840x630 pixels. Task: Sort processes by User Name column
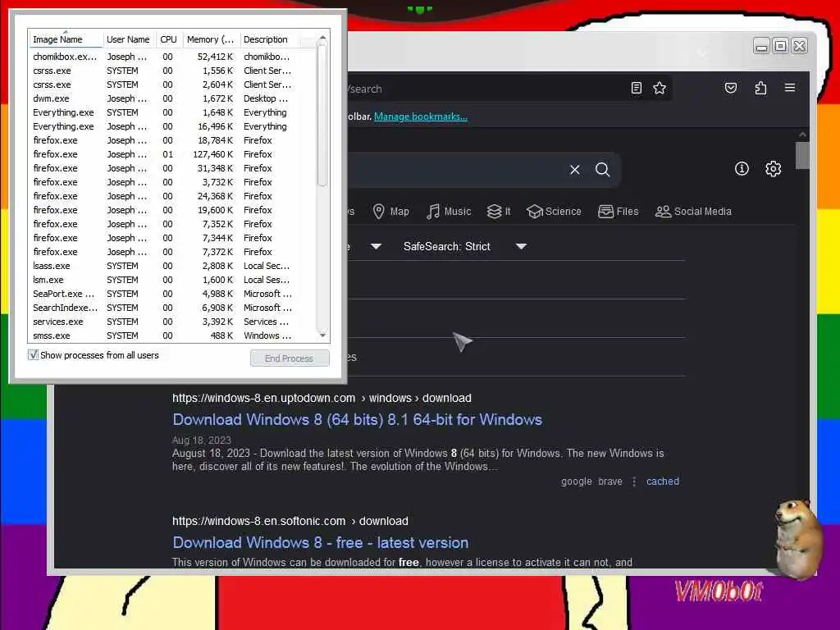(129, 39)
